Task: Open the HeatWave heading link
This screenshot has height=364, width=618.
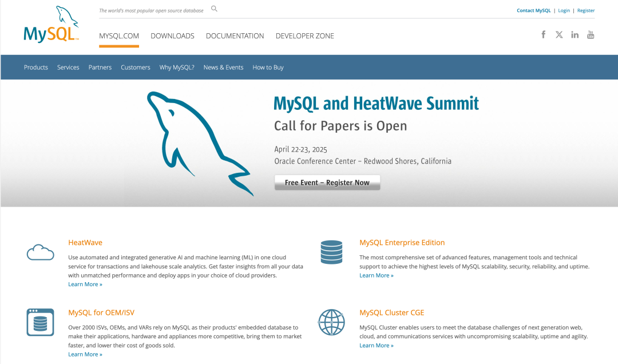Action: [x=85, y=243]
